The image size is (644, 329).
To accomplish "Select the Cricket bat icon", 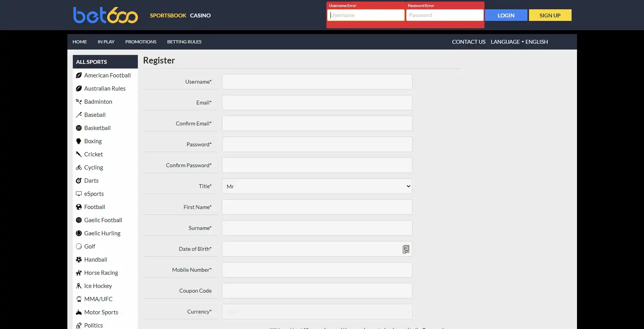I will (79, 154).
